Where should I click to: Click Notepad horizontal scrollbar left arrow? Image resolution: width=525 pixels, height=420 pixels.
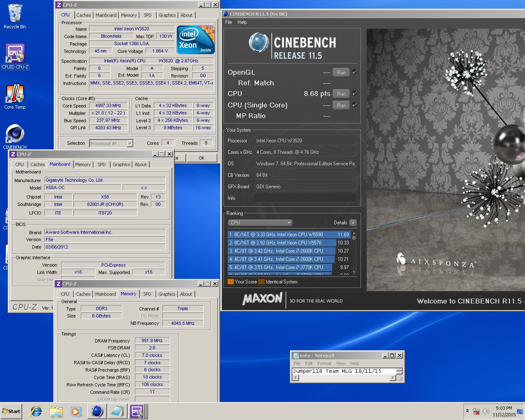tap(294, 378)
